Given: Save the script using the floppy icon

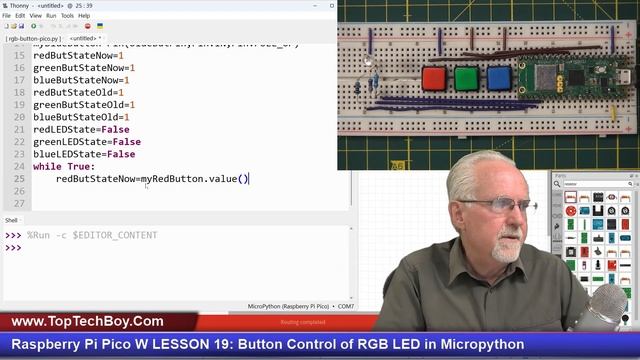Looking at the screenshot, I should click(21, 26).
